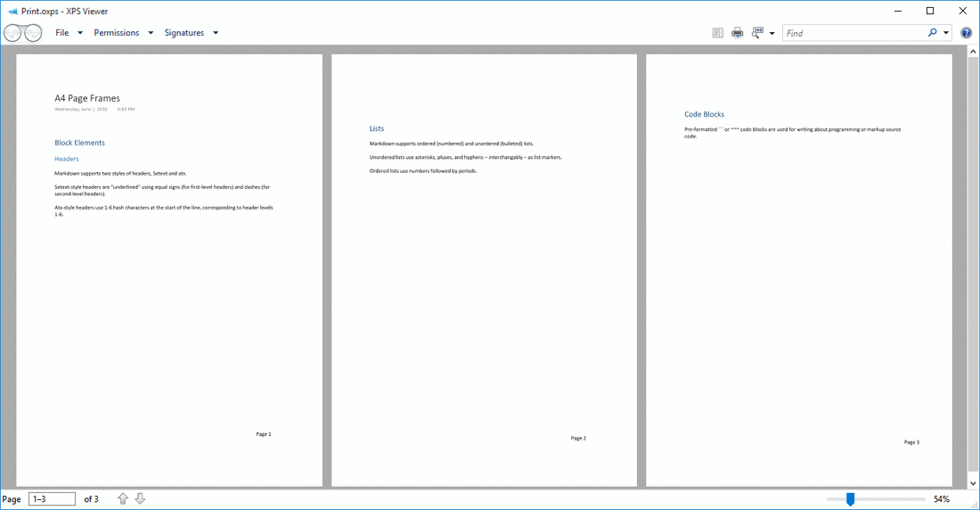Expand the Signatures dropdown arrow
Image resolution: width=980 pixels, height=510 pixels.
(x=216, y=33)
